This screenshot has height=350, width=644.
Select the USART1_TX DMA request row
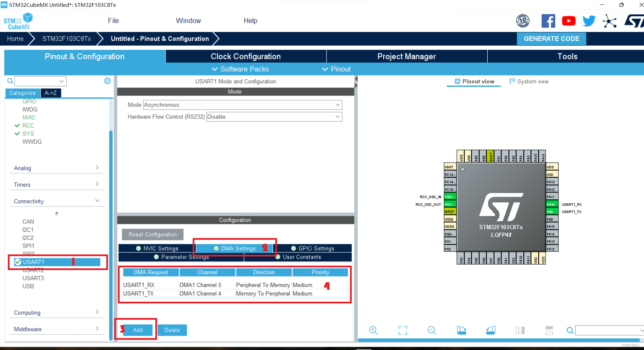click(235, 294)
